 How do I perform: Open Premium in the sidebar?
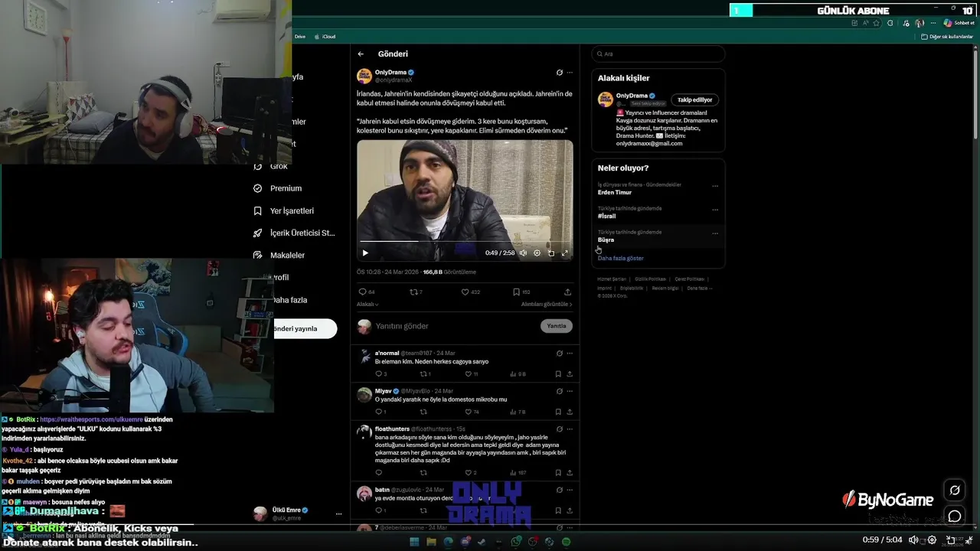point(279,188)
